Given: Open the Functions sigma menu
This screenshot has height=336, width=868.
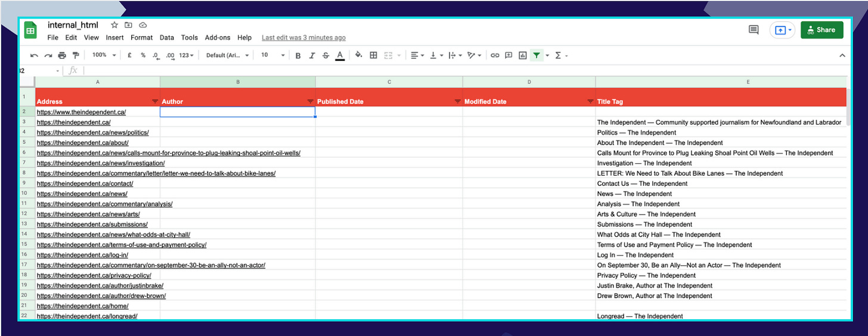Looking at the screenshot, I should (561, 55).
